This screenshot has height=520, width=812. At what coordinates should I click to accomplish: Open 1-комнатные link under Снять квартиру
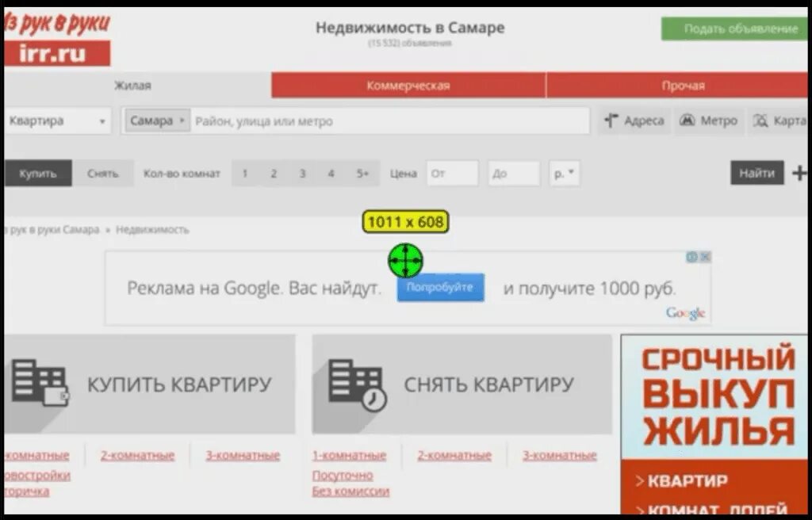coord(349,455)
